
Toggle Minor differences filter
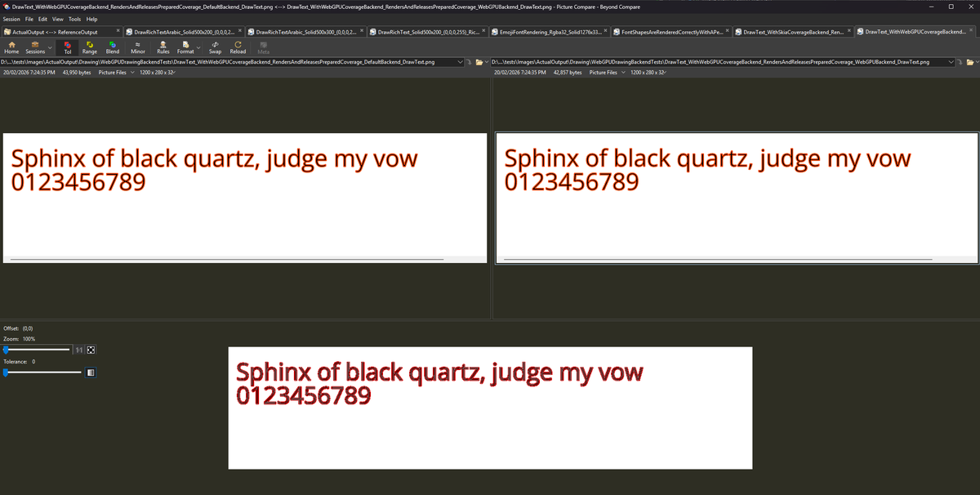[x=138, y=47]
